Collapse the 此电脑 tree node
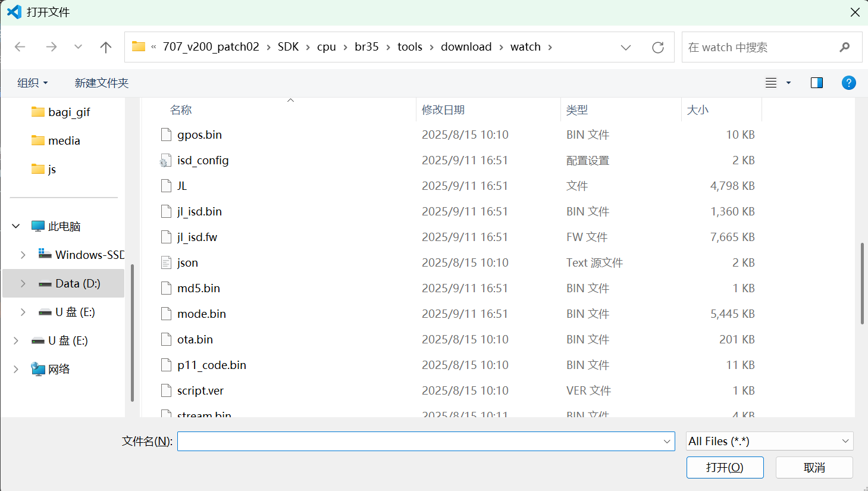Viewport: 868px width, 491px height. pos(16,226)
